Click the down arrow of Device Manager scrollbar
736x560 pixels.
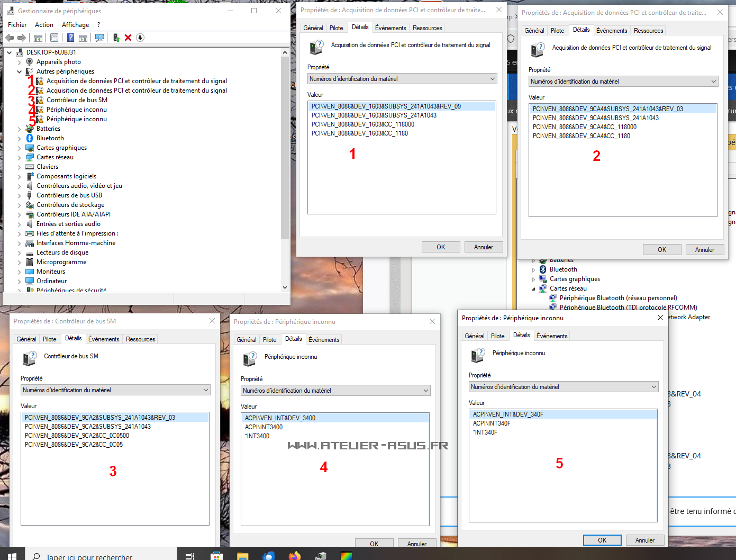click(285, 287)
